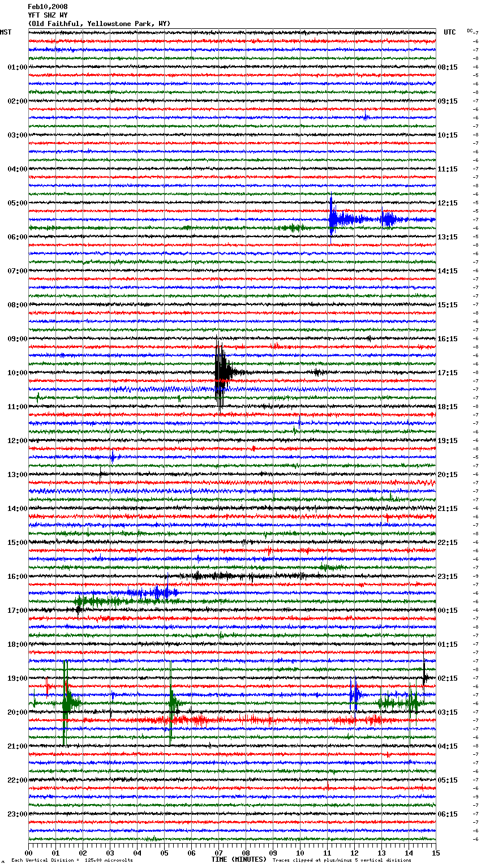This screenshot has width=481, height=868.
Task: Click the '06:15' UTC time label
Action: click(x=448, y=814)
